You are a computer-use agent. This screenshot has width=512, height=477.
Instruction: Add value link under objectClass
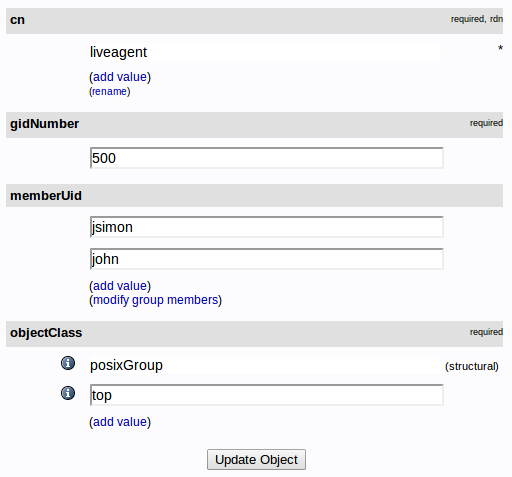(x=120, y=422)
